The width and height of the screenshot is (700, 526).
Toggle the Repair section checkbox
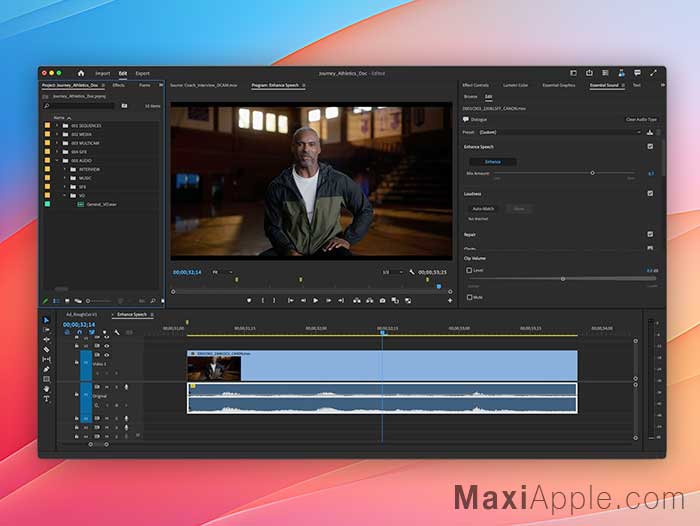coord(650,234)
